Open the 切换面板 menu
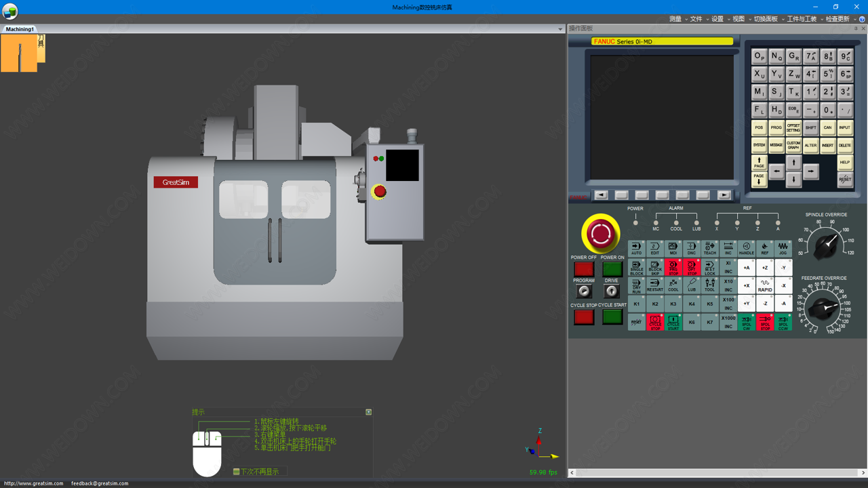 [x=766, y=19]
